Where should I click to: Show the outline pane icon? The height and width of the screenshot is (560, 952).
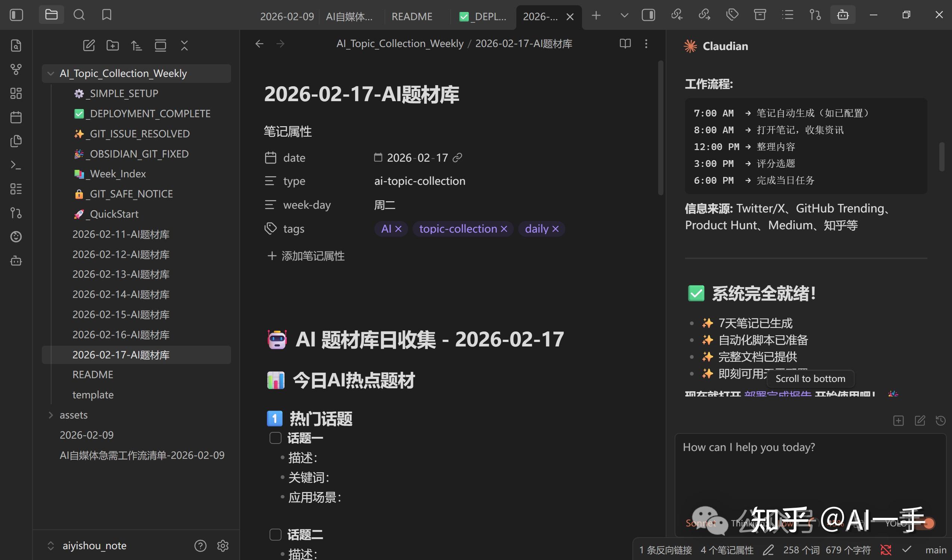(x=787, y=15)
